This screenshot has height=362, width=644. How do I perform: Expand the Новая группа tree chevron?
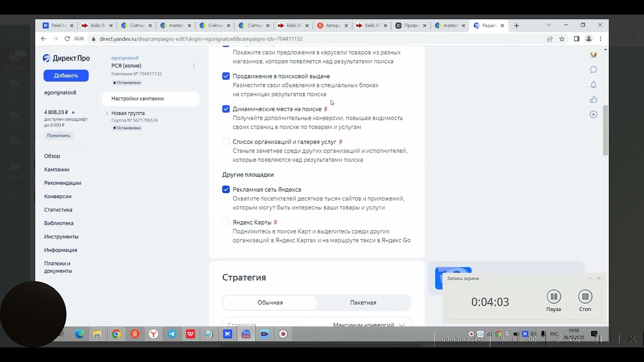(107, 113)
